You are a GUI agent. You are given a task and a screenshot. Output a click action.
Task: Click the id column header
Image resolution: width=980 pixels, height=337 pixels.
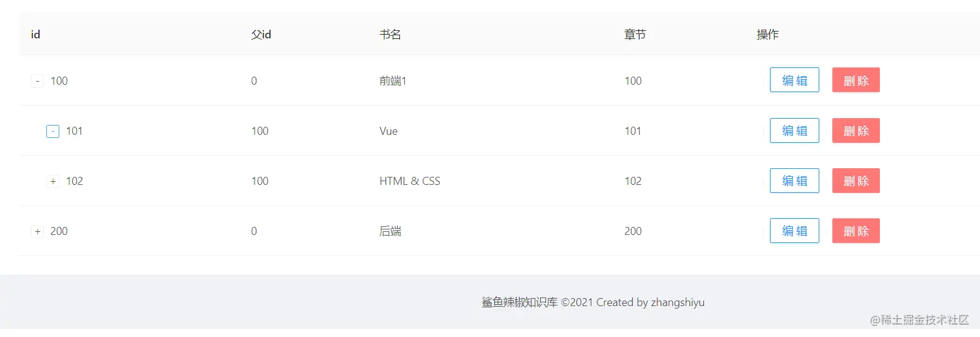tap(35, 35)
